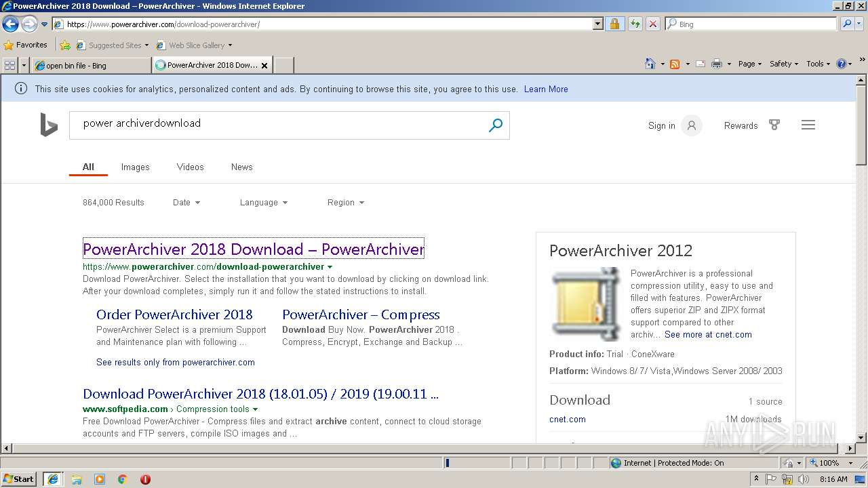Click the user avatar icon
The image size is (868, 488).
[692, 125]
